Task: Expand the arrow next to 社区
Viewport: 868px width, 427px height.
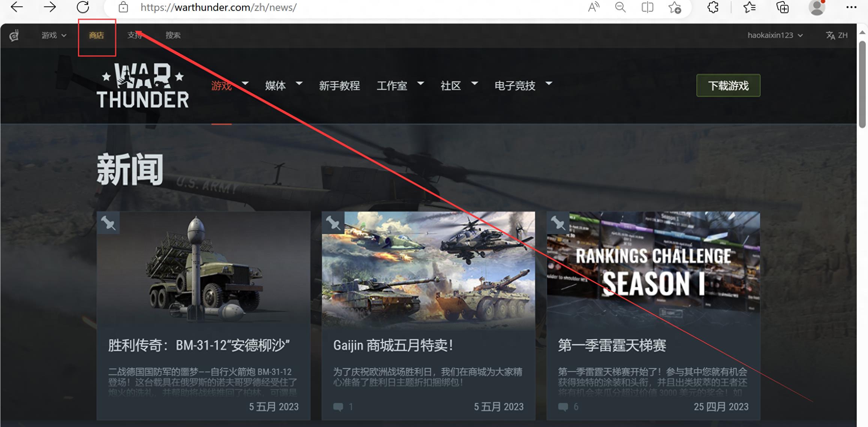Action: (x=474, y=83)
